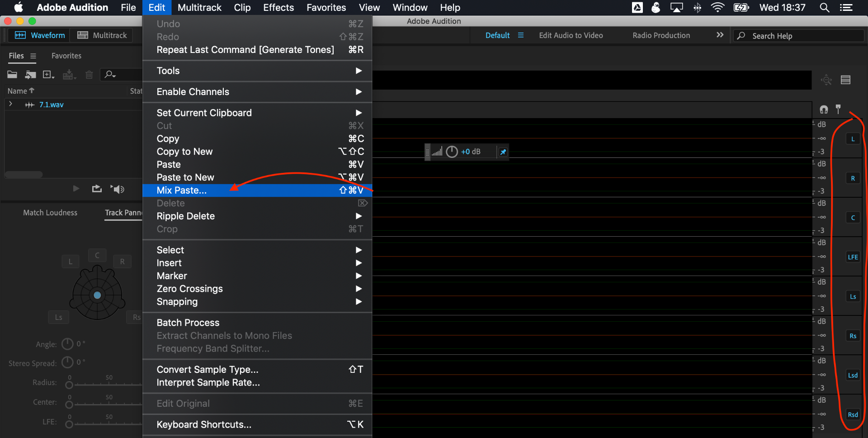Open the Zero Crossings submenu
Image resolution: width=868 pixels, height=438 pixels.
257,289
